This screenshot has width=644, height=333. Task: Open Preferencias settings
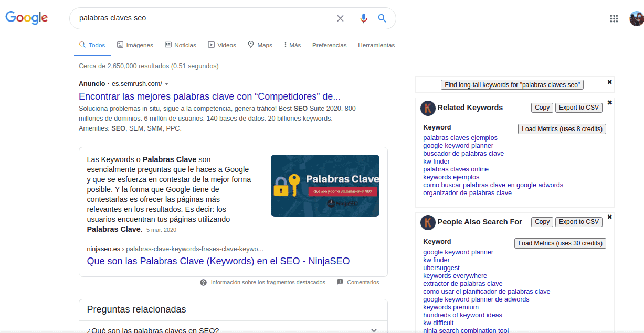pos(330,45)
